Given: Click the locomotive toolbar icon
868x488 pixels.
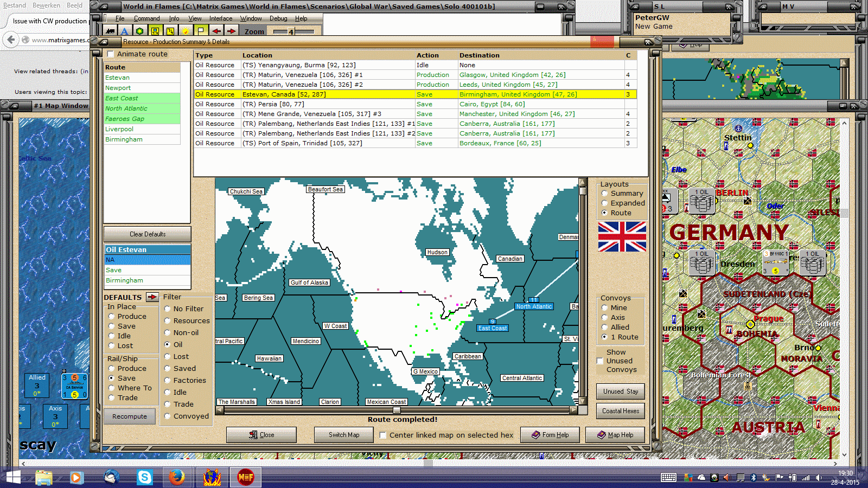Looking at the screenshot, I should click(x=111, y=31).
